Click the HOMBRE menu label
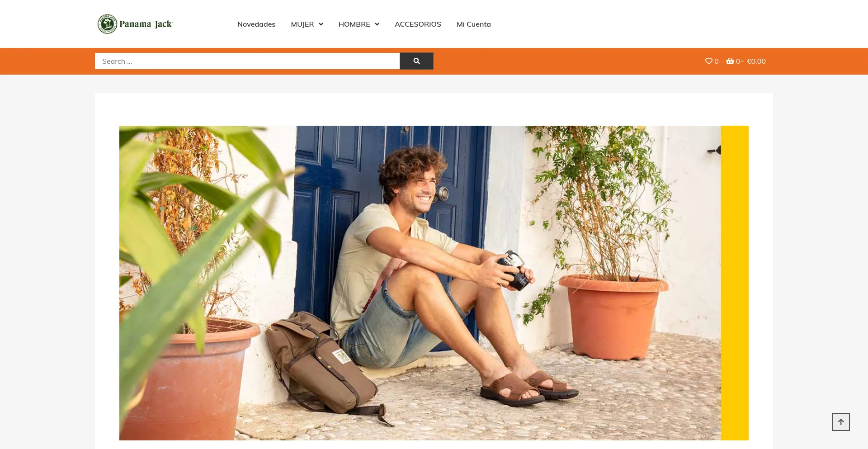868x449 pixels. pos(354,24)
